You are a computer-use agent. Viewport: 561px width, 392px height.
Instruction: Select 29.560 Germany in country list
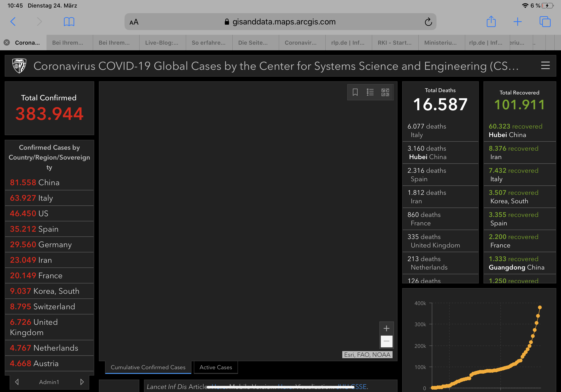[x=49, y=244]
